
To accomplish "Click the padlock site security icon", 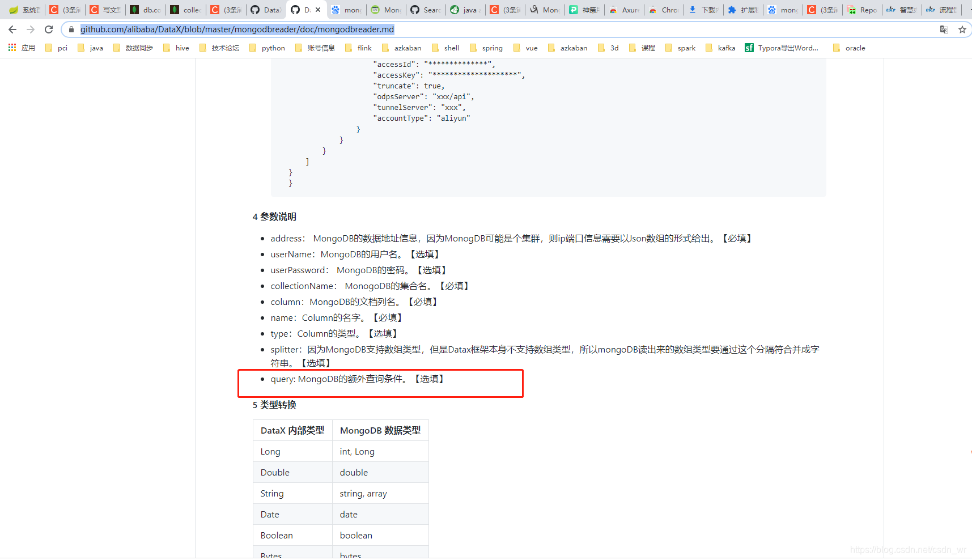I will (71, 29).
